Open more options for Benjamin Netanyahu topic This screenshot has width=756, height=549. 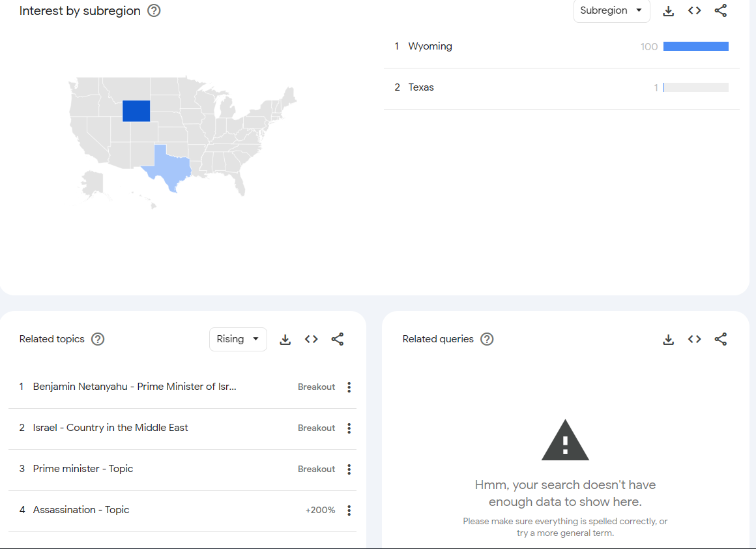click(349, 387)
